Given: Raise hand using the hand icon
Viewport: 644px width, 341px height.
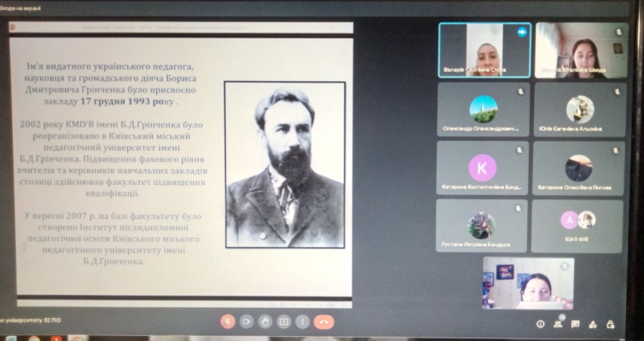Looking at the screenshot, I should click(x=265, y=321).
